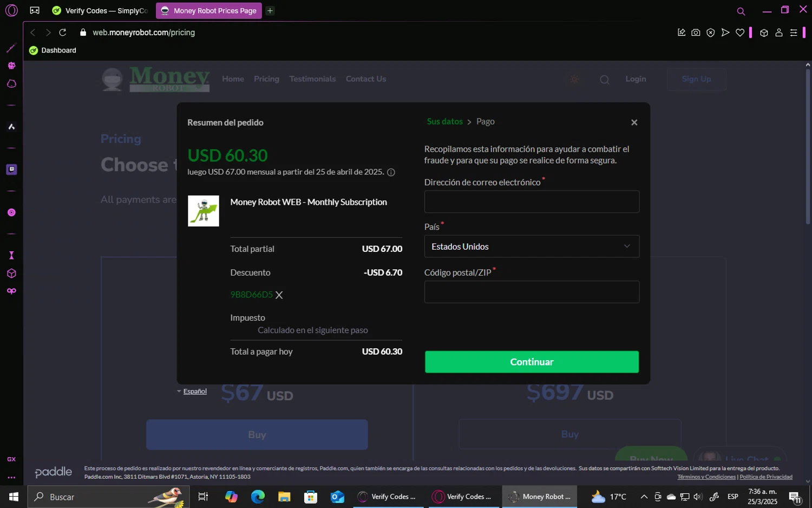Open Easy Setup sliders icon
This screenshot has height=508, width=812.
click(x=794, y=32)
